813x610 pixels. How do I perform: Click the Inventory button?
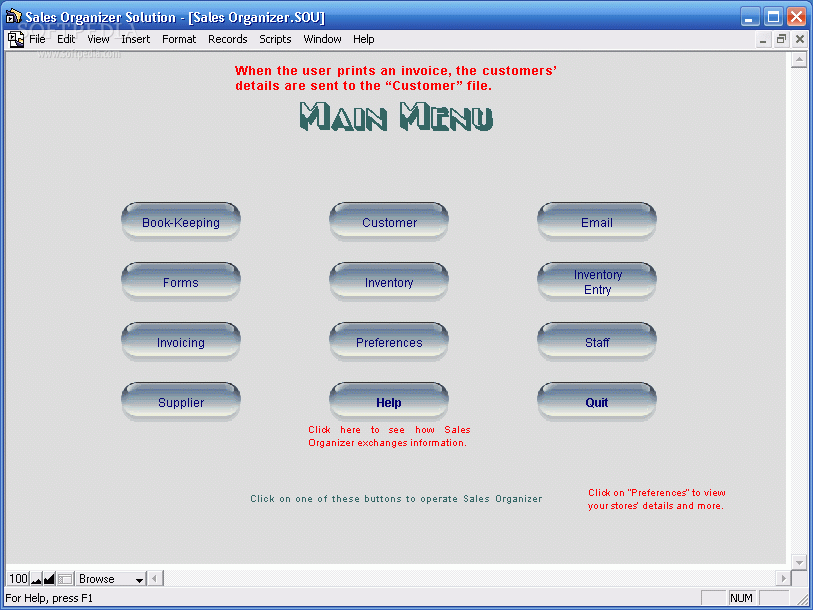point(389,282)
